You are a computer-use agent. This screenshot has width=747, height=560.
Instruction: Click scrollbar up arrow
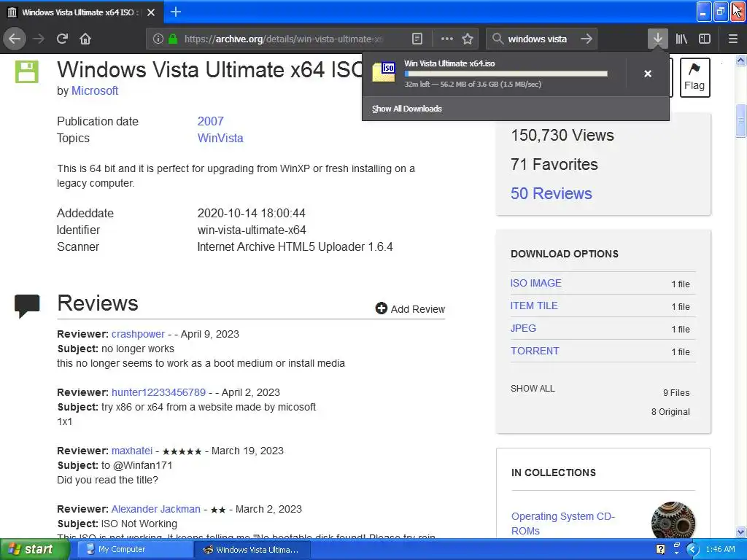tap(740, 61)
